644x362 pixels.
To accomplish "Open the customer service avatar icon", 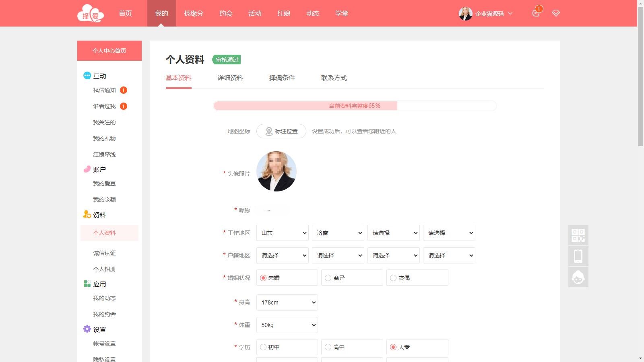I will click(x=578, y=277).
